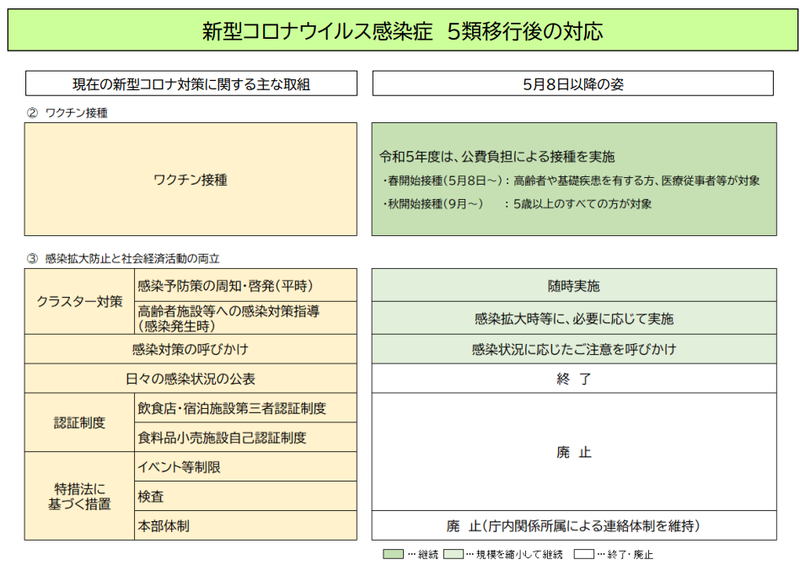The image size is (800, 565).
Task: Select the 5月8日以降の姿 header box
Action: pyautogui.click(x=574, y=84)
